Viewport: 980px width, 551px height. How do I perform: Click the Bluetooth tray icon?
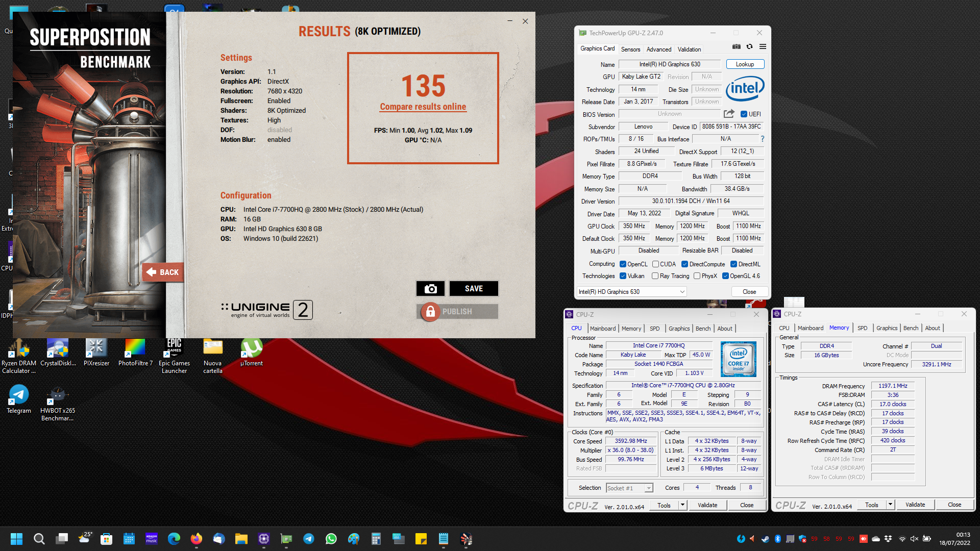pyautogui.click(x=777, y=539)
